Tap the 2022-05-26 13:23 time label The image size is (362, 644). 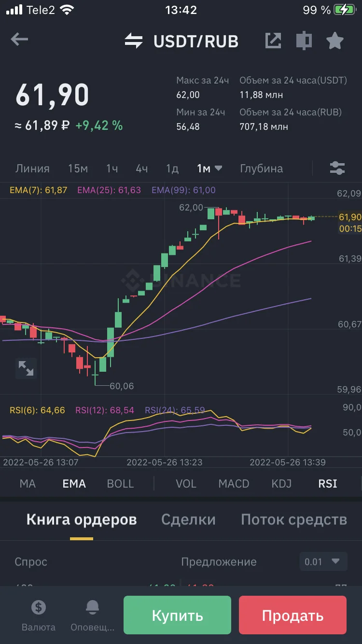pos(164,462)
